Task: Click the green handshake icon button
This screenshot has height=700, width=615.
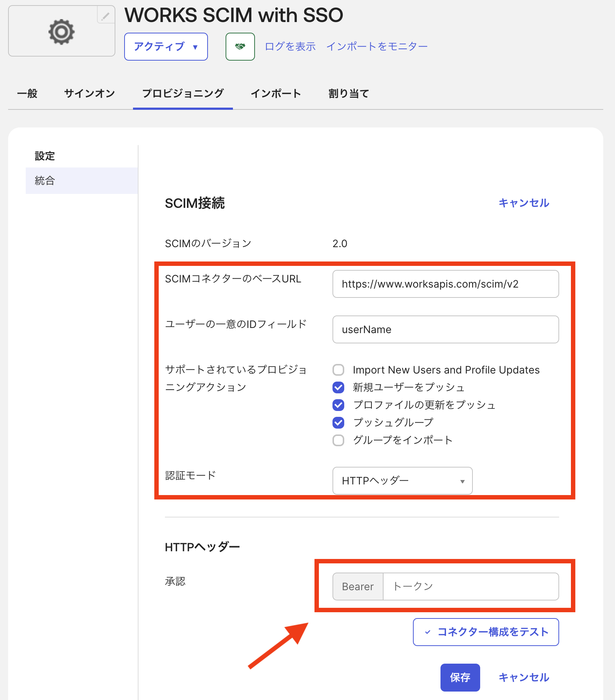Action: click(x=240, y=47)
